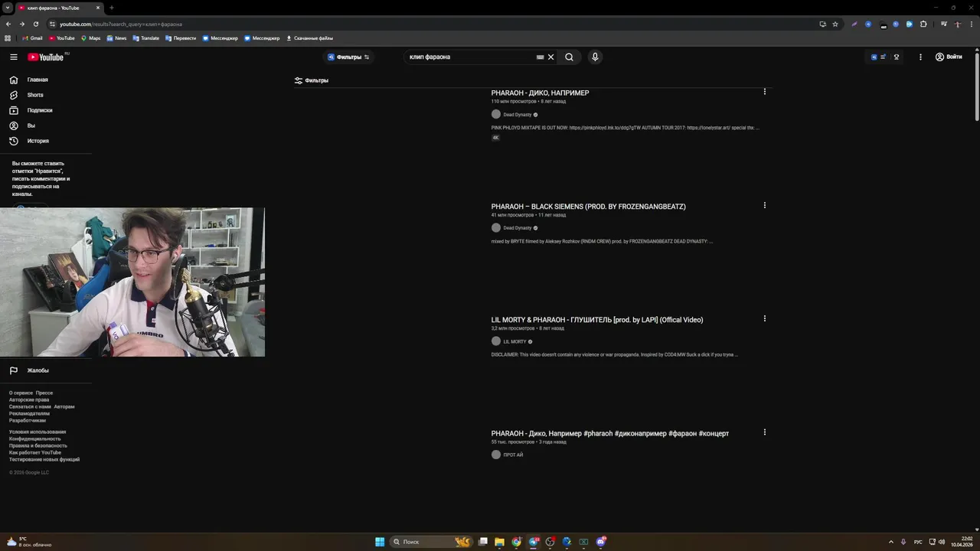
Task: Switch РУС input language indicator
Action: (x=918, y=542)
